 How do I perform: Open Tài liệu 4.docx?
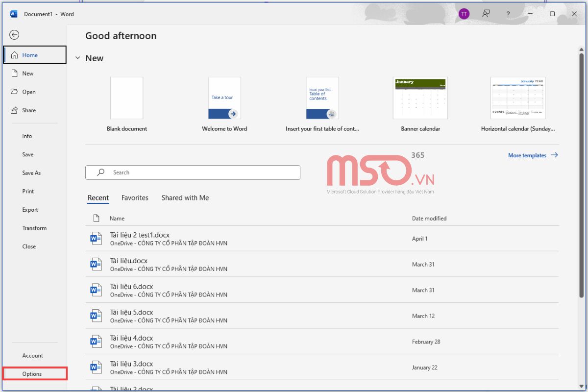coord(322,342)
